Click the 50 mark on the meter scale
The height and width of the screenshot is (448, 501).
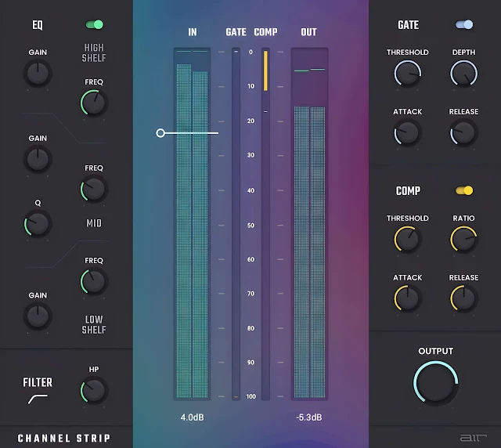coord(250,226)
